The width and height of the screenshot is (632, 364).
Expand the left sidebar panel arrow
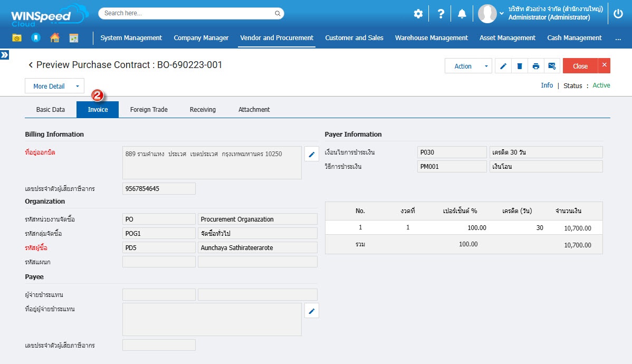(x=5, y=55)
